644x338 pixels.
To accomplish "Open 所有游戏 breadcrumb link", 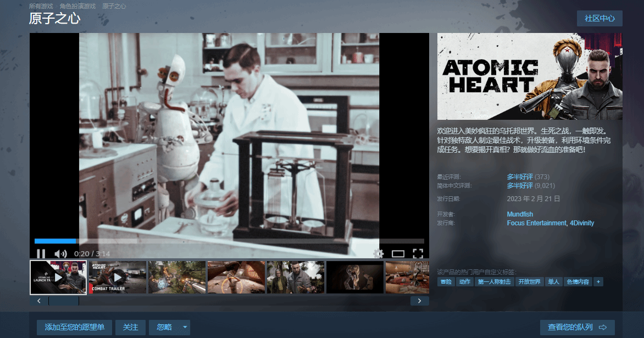I will point(41,6).
